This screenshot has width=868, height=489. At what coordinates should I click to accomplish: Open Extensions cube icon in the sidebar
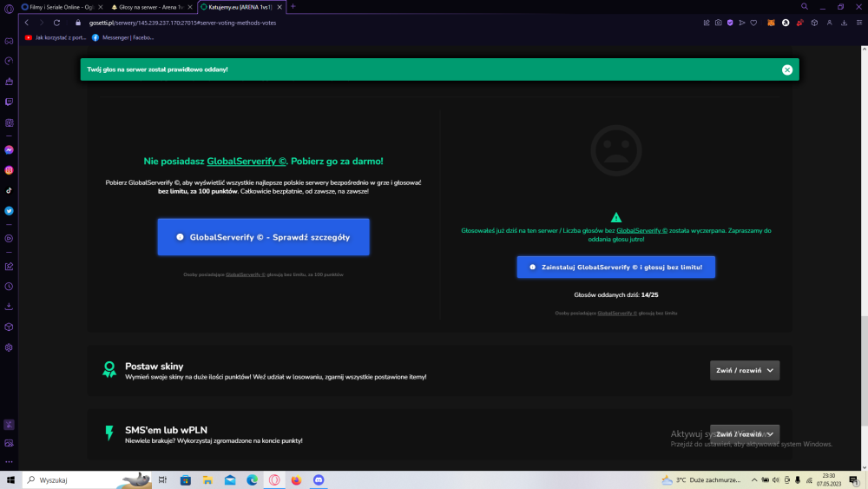9,327
